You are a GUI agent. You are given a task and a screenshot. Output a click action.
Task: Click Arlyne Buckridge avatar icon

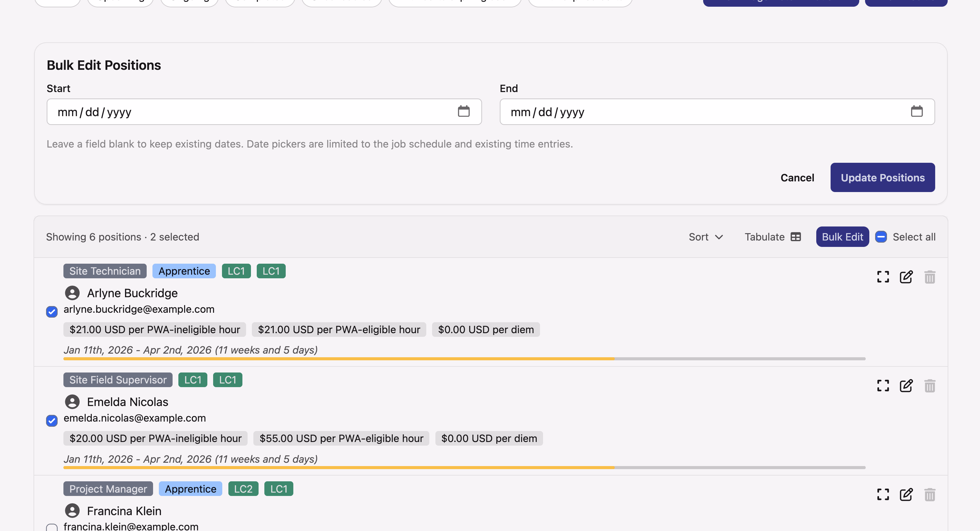pos(72,293)
